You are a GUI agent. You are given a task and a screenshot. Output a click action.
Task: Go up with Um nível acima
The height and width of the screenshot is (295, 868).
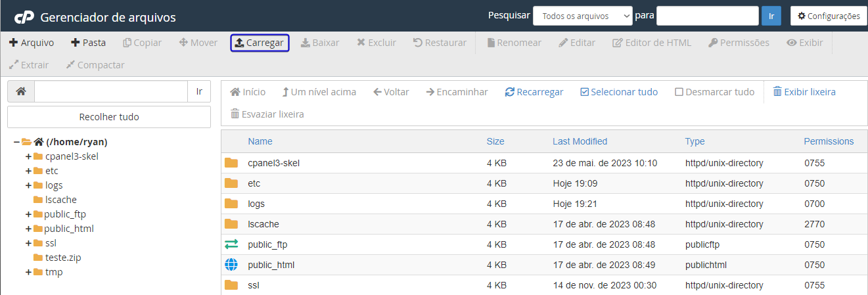(x=319, y=92)
